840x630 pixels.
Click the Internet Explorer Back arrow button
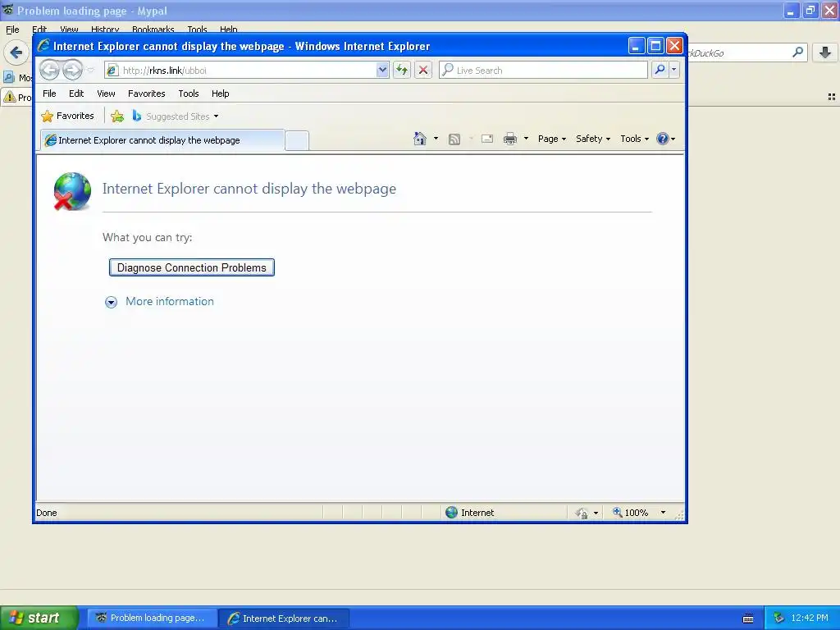(x=50, y=70)
